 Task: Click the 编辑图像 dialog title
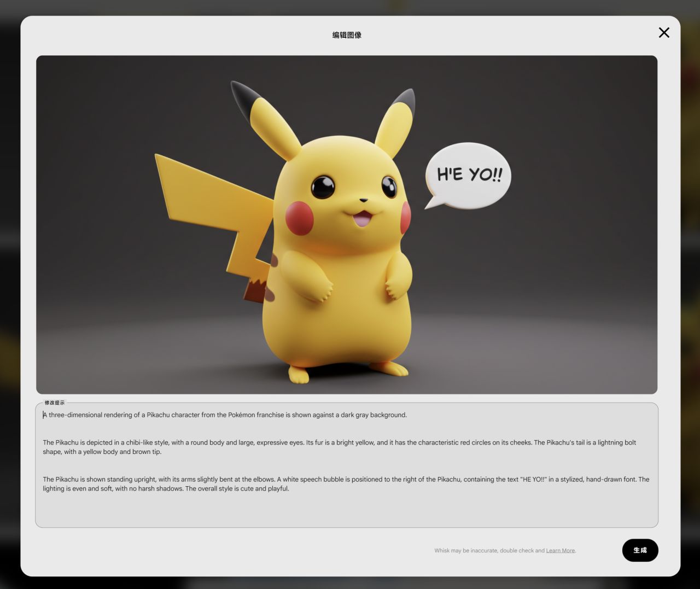pos(347,35)
